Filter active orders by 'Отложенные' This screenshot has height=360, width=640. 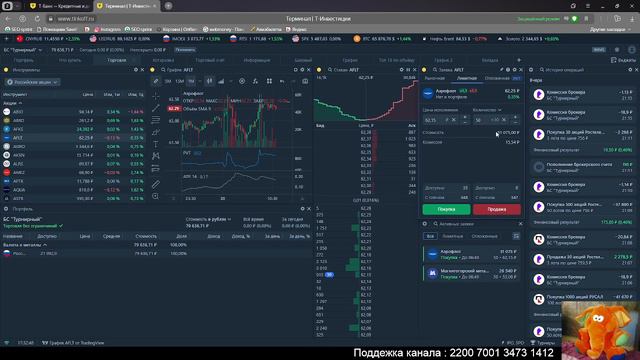pos(484,236)
